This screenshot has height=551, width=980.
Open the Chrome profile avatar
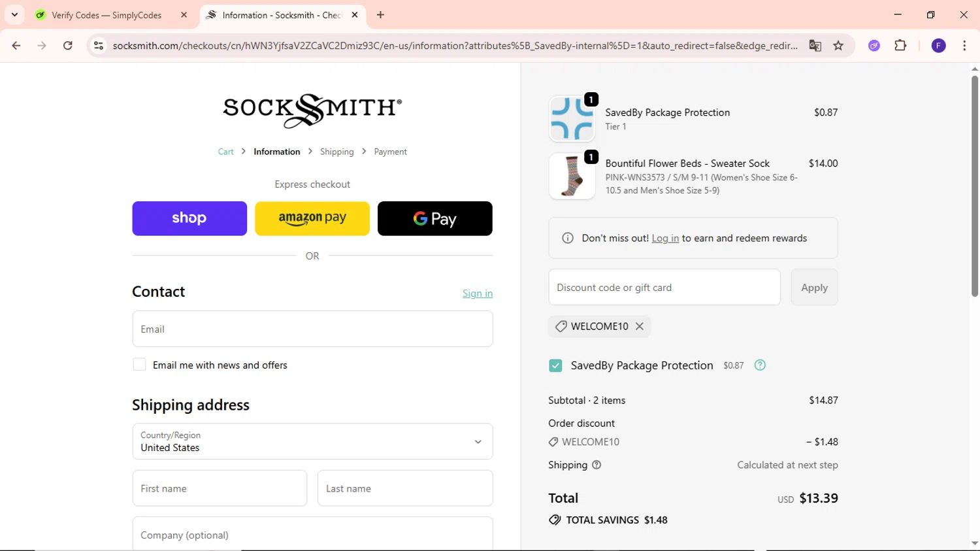click(x=938, y=46)
